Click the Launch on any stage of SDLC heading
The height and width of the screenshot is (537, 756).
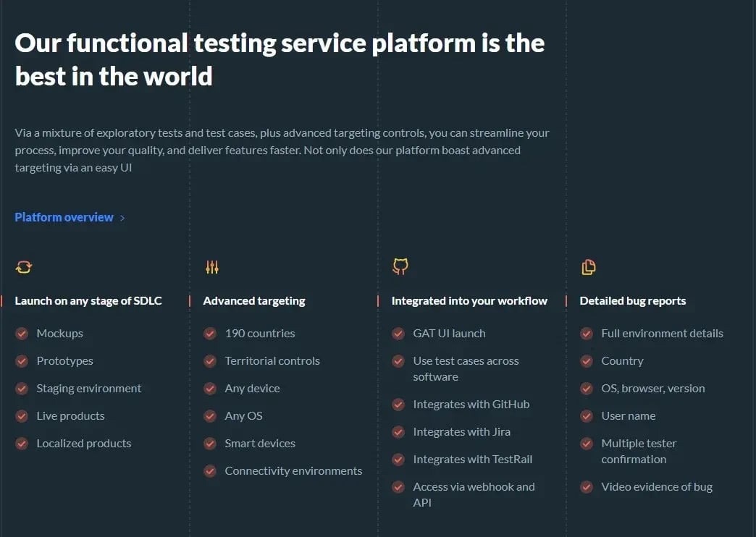click(x=88, y=301)
